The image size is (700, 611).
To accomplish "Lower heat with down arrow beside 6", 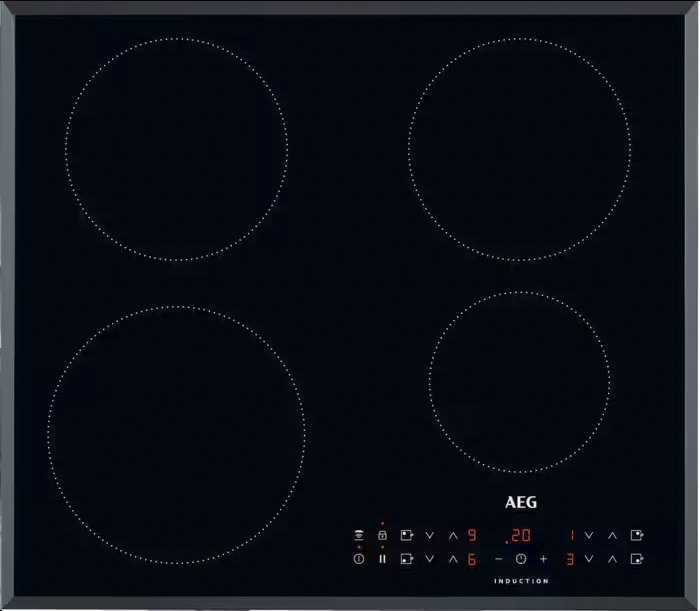I will click(x=430, y=559).
